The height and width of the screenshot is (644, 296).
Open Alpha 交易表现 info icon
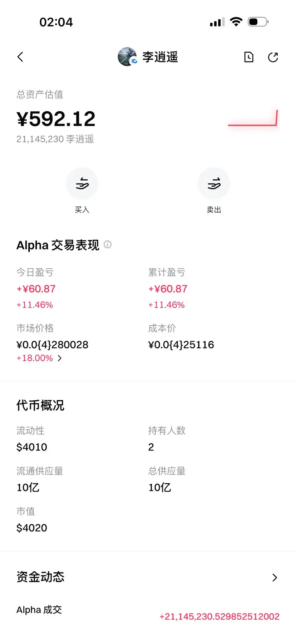pos(108,244)
